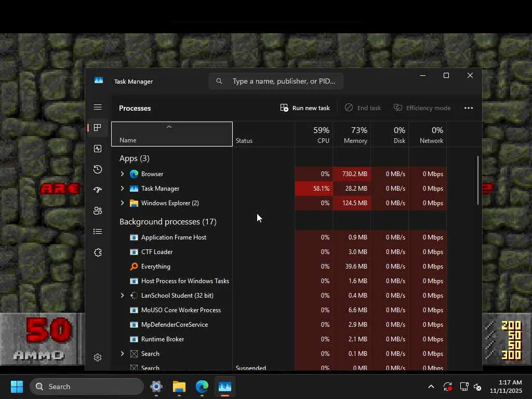The image size is (532, 399).
Task: Select the MpDefenderCoreService process
Action: pos(279,325)
